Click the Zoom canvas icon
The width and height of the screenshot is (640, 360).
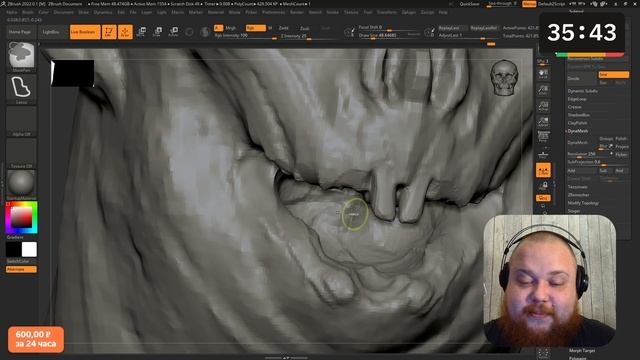543,90
